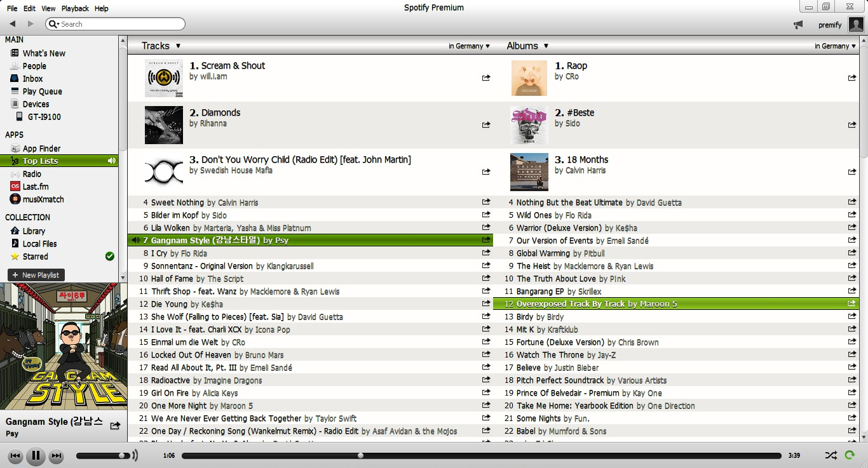
Task: Click the back navigation arrow
Action: pyautogui.click(x=12, y=24)
